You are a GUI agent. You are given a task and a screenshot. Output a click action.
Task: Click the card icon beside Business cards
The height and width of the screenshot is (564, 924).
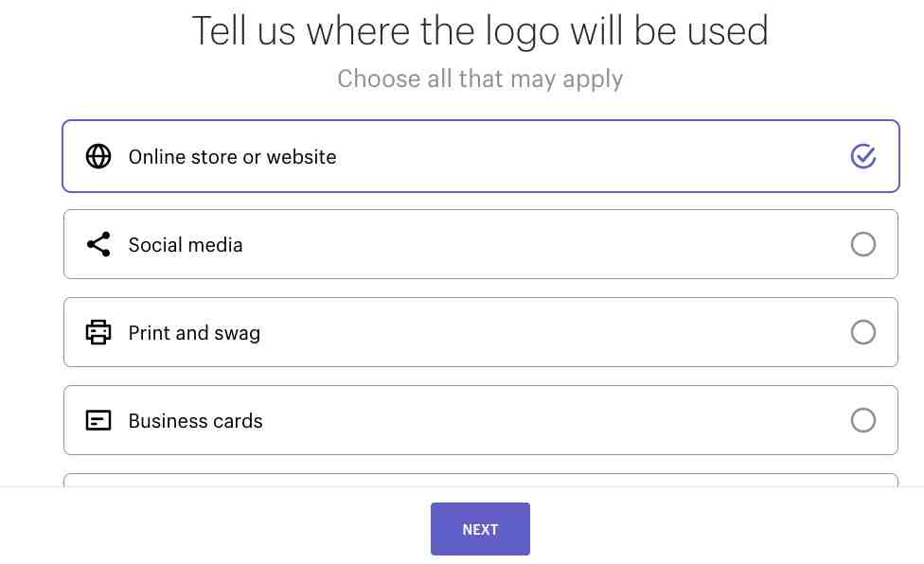pos(98,420)
